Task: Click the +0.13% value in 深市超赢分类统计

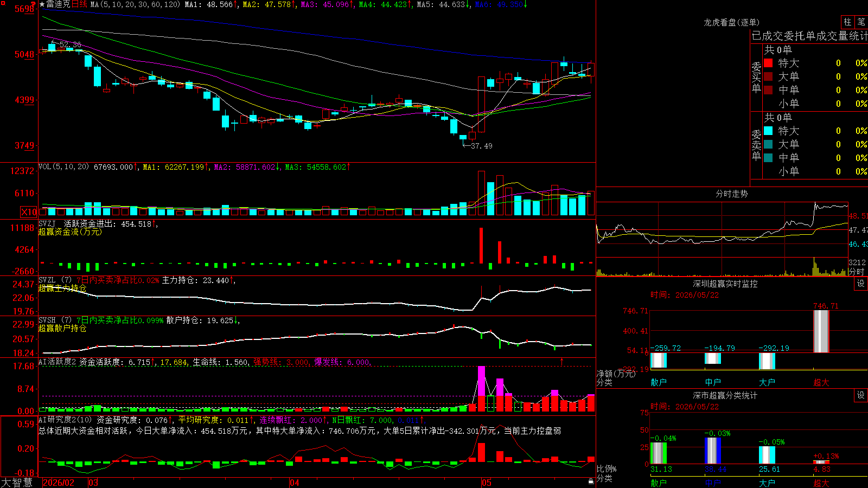Action: pyautogui.click(x=826, y=456)
